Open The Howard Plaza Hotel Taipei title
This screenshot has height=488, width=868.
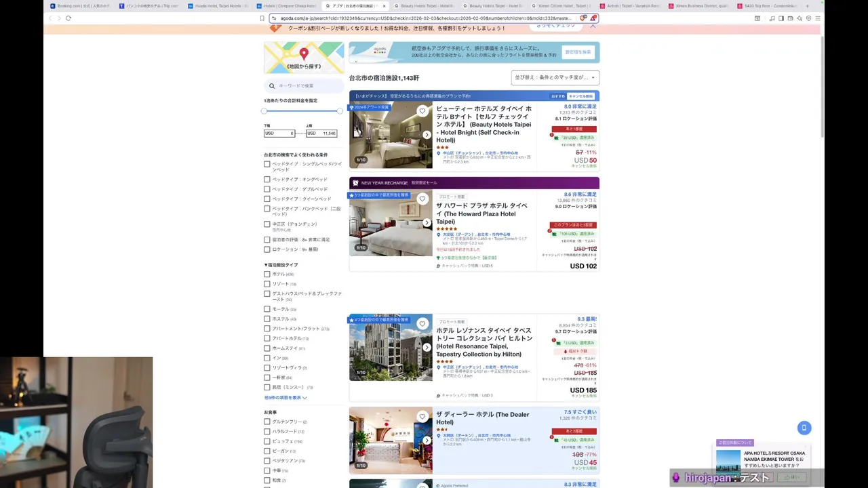(481, 213)
